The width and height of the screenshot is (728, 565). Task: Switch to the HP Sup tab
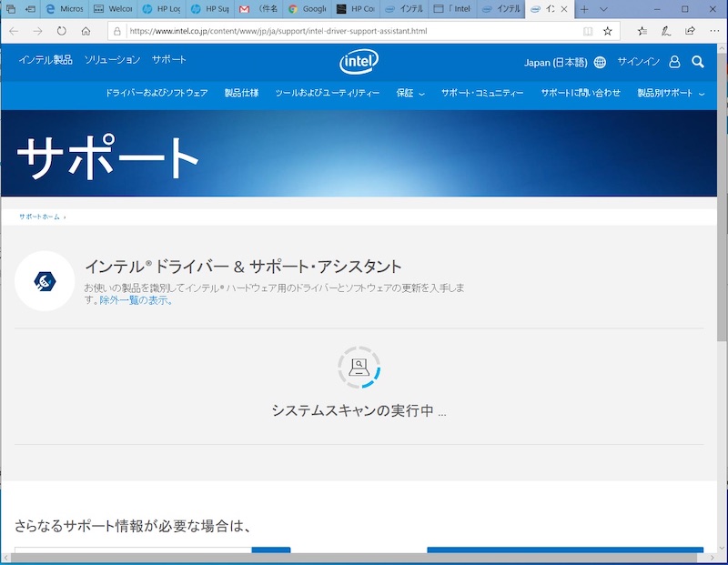[210, 9]
